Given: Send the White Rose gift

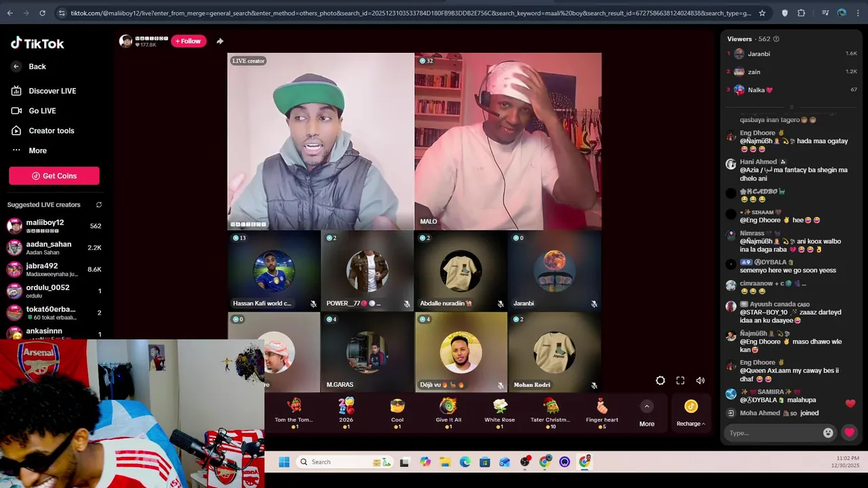Looking at the screenshot, I should 500,413.
